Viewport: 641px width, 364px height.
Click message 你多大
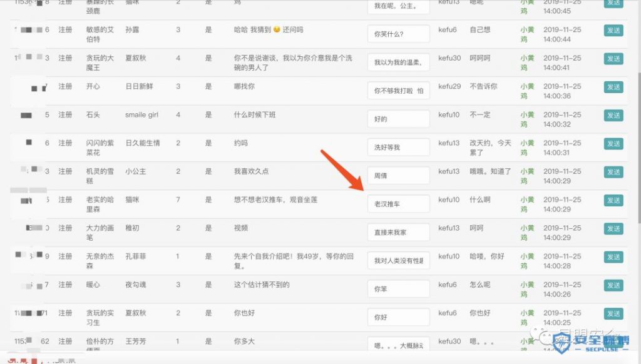(244, 341)
